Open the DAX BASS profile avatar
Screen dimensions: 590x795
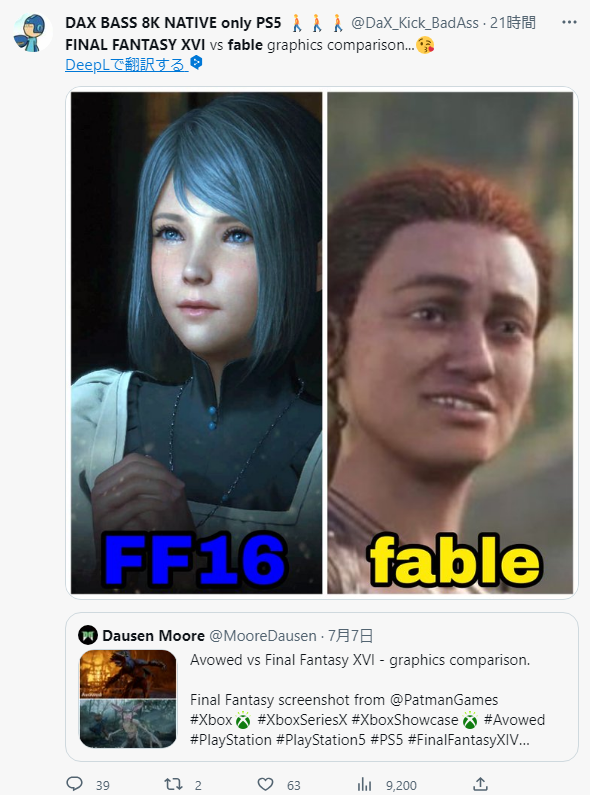point(33,32)
